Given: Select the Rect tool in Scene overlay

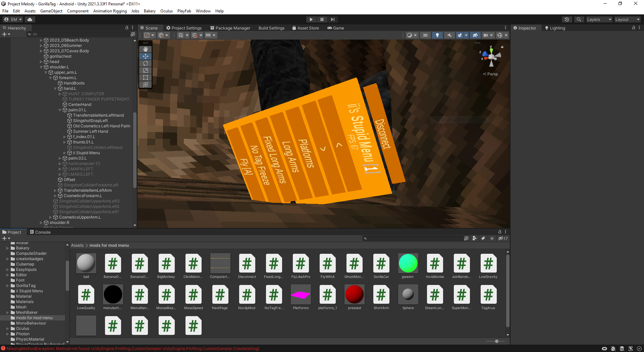Looking at the screenshot, I should [x=146, y=77].
